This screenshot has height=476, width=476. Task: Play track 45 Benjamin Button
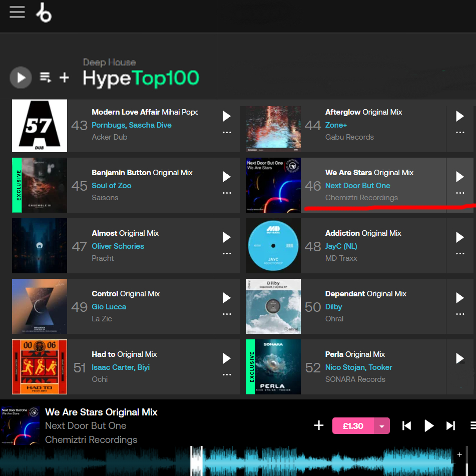(227, 177)
